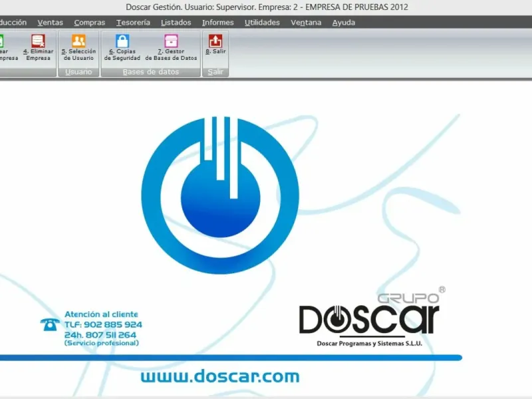The image size is (532, 399).
Task: Click the www.doscar.com web address
Action: coord(220,376)
